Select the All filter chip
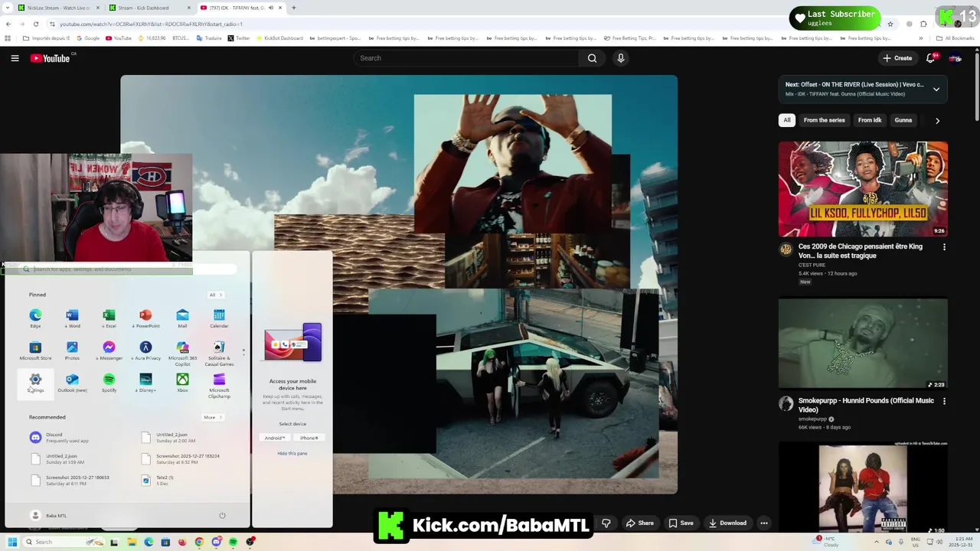This screenshot has height=551, width=980. [787, 120]
